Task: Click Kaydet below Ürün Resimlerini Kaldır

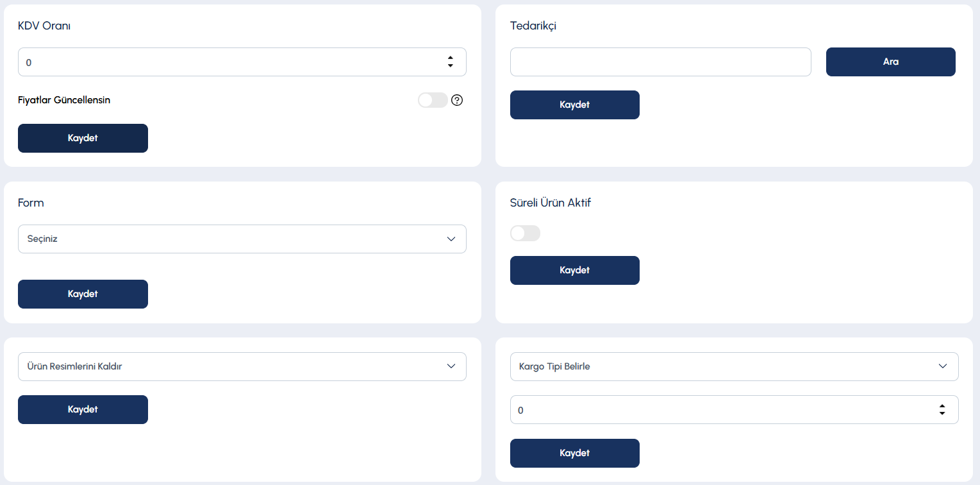Action: tap(83, 409)
